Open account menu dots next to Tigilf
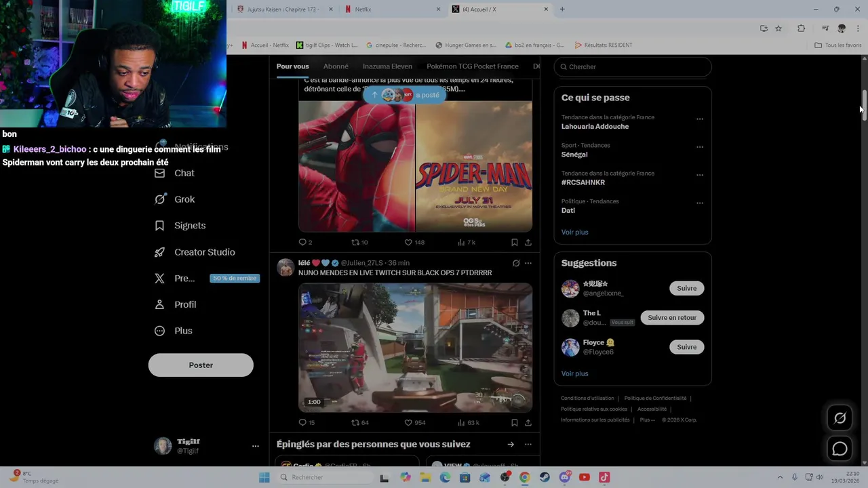 click(256, 446)
